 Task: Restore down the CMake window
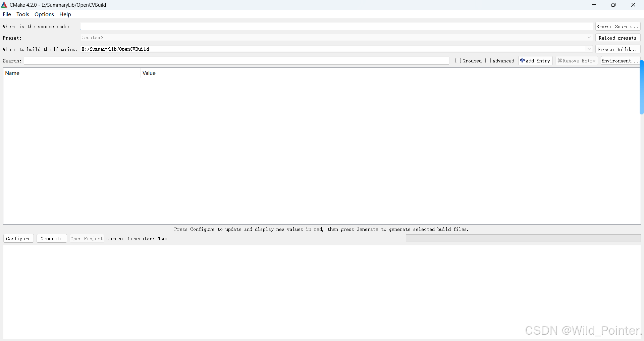pos(613,5)
